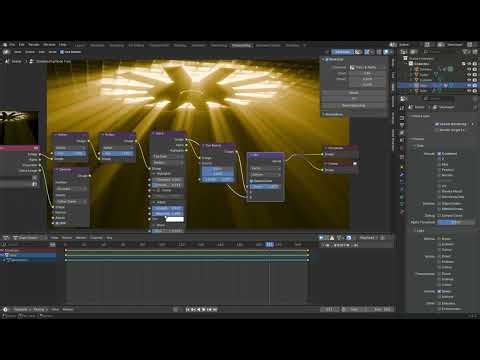
Task: Open the Edit menu in top bar
Action: pos(22,44)
